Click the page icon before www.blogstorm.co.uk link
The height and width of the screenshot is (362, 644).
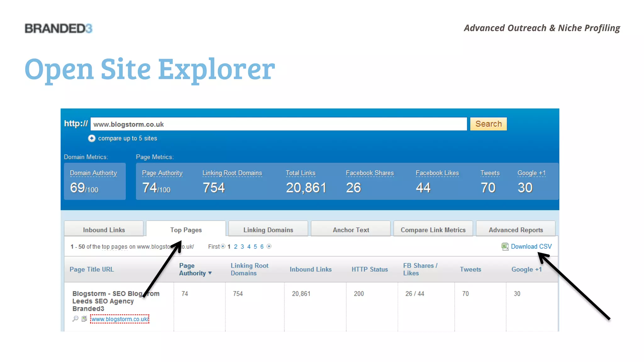click(x=84, y=319)
